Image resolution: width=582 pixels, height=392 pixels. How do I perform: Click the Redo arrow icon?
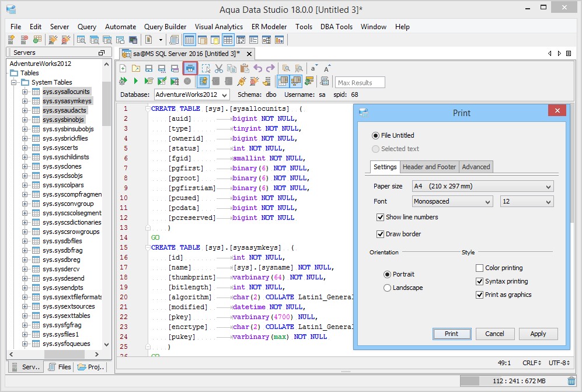pyautogui.click(x=270, y=68)
